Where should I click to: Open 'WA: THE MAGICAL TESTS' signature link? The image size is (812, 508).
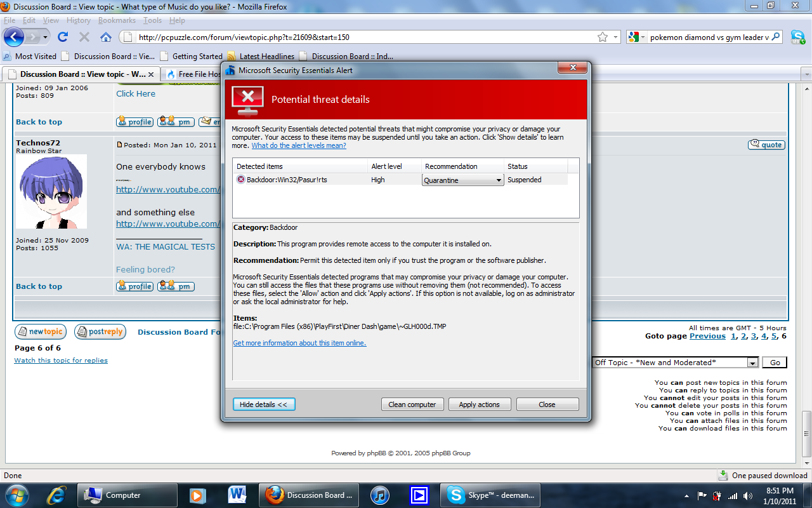166,246
